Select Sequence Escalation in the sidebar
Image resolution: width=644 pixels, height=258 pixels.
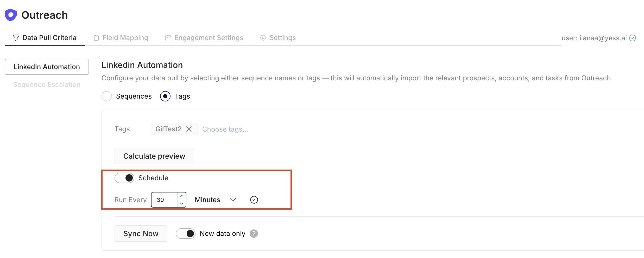47,85
